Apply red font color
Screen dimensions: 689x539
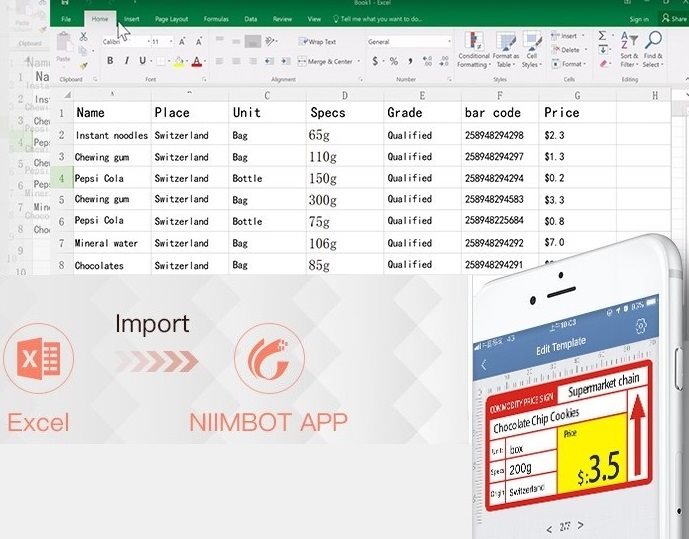[197, 61]
